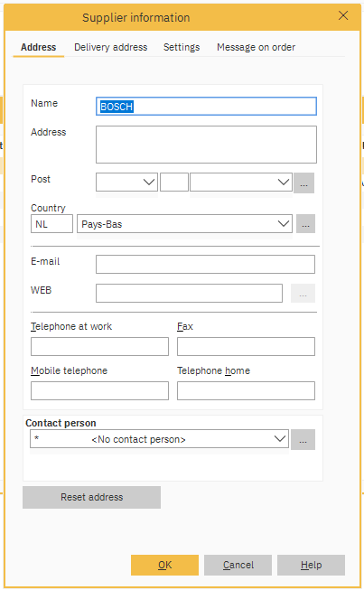Open the Contact person ellipsis button
Viewport: 364px width, 590px height.
tap(303, 439)
